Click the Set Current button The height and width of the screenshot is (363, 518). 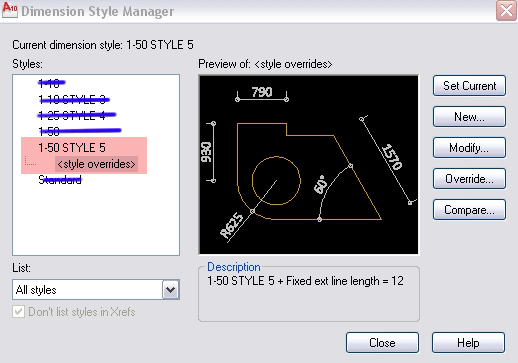(x=469, y=86)
